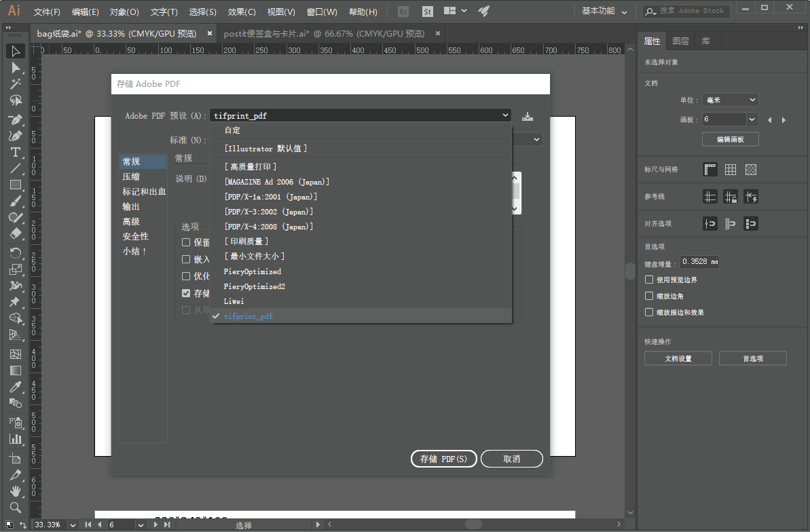
Task: Click the lock guides icon
Action: coord(731,197)
